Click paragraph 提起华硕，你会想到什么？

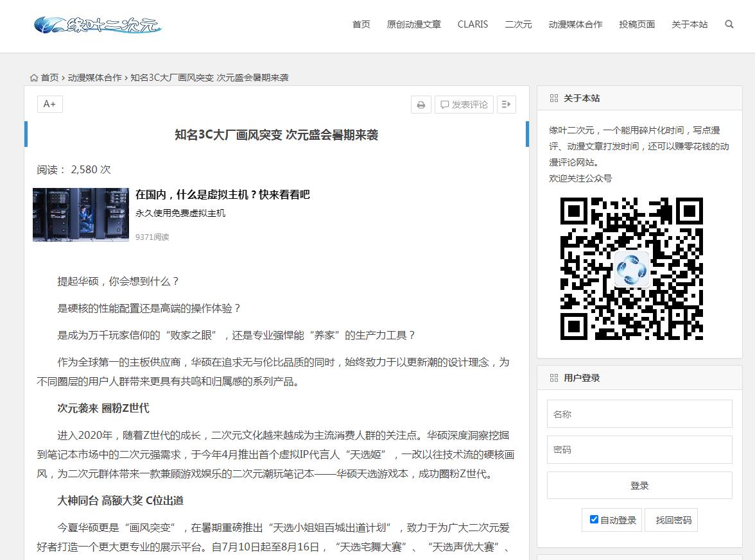[x=118, y=282]
